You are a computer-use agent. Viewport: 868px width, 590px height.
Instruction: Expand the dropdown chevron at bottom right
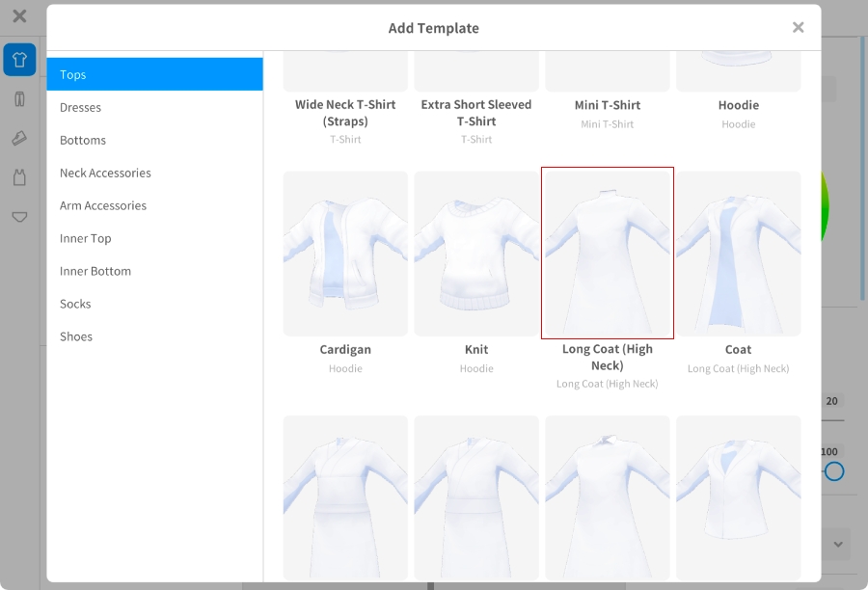(837, 544)
